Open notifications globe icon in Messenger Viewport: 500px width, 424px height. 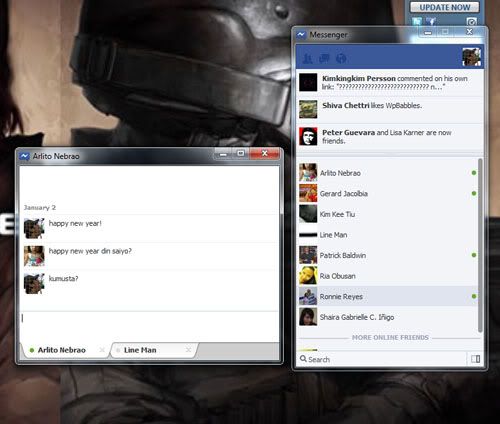[341, 59]
